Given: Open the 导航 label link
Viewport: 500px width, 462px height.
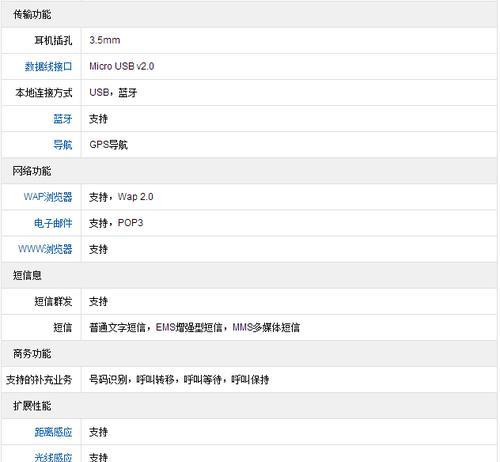Looking at the screenshot, I should (63, 145).
